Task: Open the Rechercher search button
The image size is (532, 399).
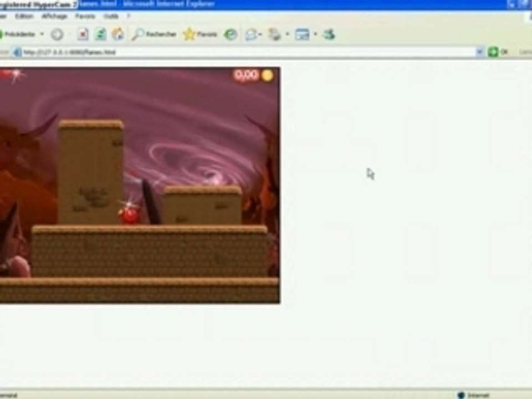Action: [155, 34]
